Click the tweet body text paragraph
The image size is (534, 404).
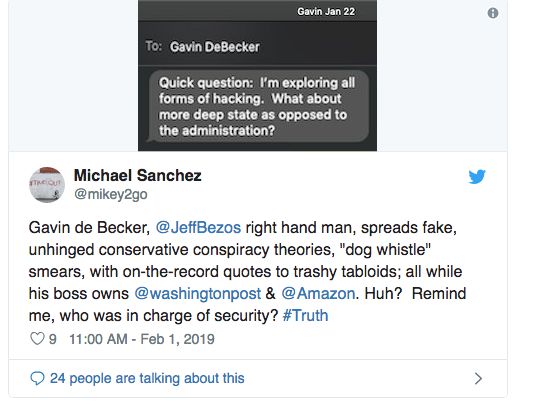tap(247, 271)
